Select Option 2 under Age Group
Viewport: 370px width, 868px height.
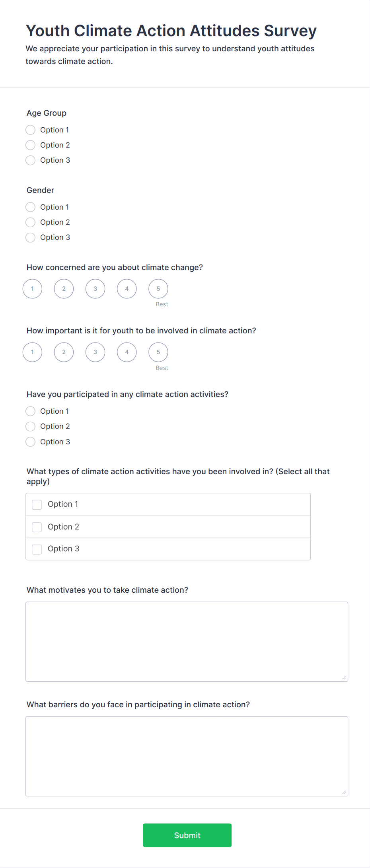[x=30, y=145]
